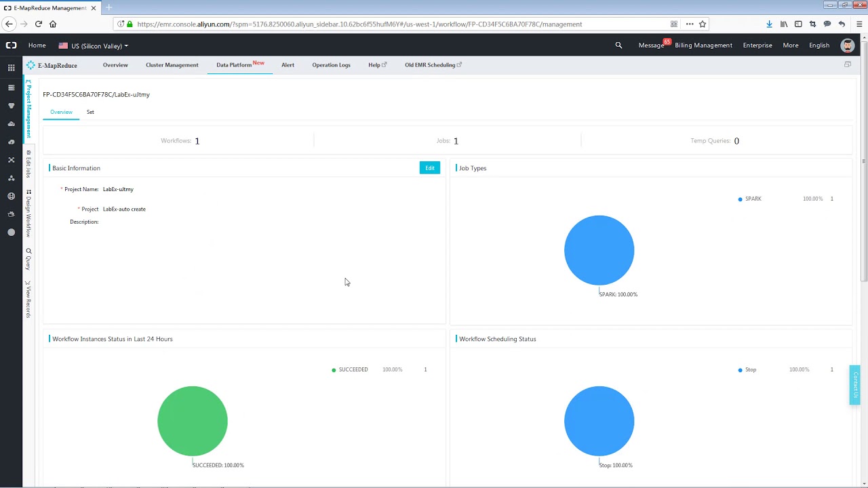Open the Data Platform tab
Viewport: 868px width, 488px height.
click(x=240, y=65)
